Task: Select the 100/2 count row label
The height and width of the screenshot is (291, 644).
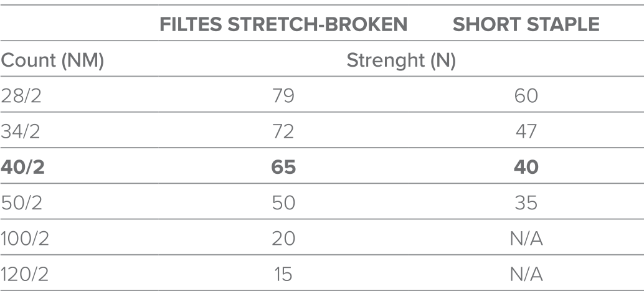Action: click(x=25, y=239)
